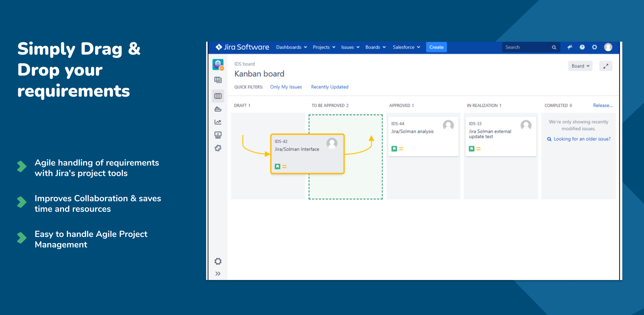The image size is (644, 315).
Task: Click the IDS-33 story type icon
Action: (x=472, y=149)
